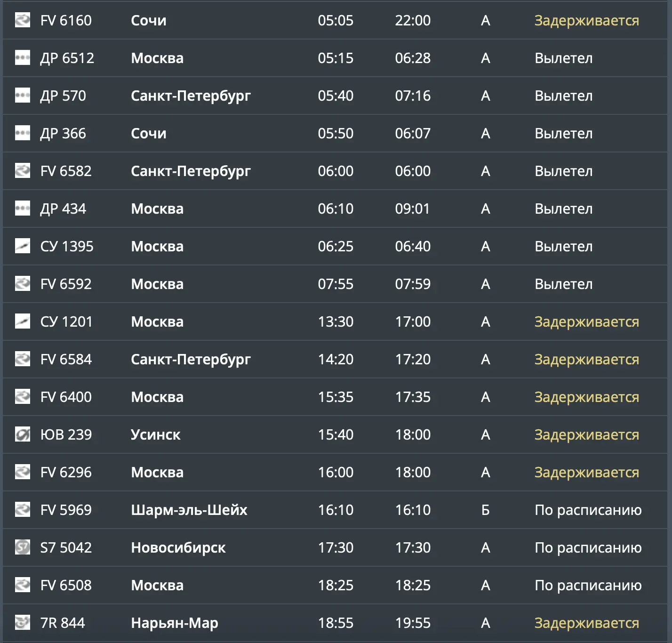Click По расписанию status for FV 6508
The height and width of the screenshot is (643, 672).
click(588, 586)
